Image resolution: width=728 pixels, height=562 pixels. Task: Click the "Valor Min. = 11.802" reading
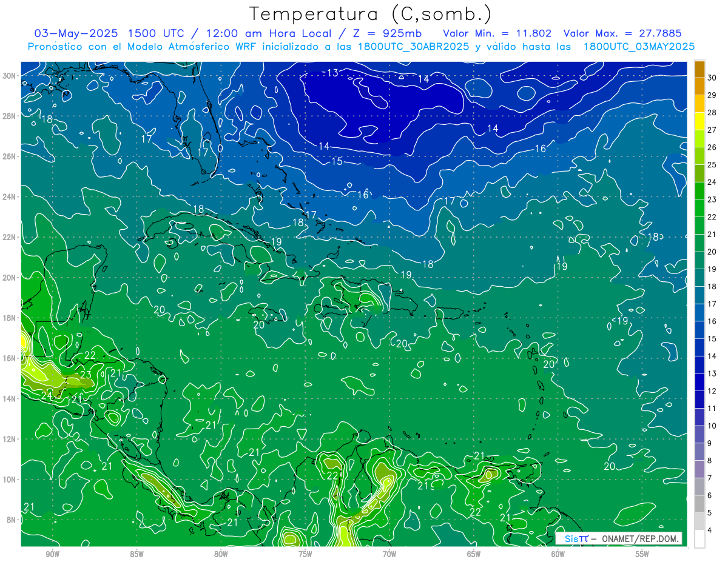point(497,33)
